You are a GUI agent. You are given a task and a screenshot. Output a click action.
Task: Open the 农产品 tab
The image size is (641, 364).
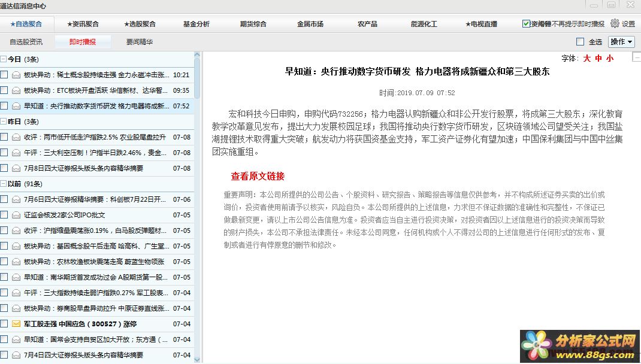pyautogui.click(x=367, y=24)
